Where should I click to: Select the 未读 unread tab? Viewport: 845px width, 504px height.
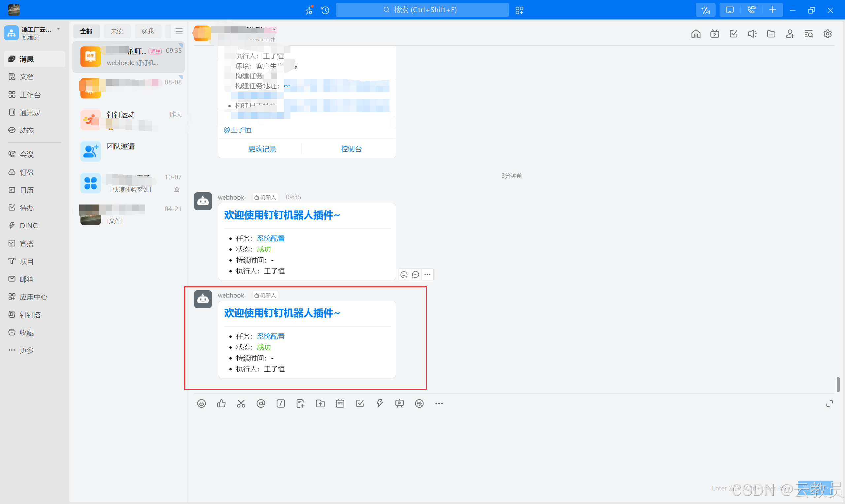point(117,31)
